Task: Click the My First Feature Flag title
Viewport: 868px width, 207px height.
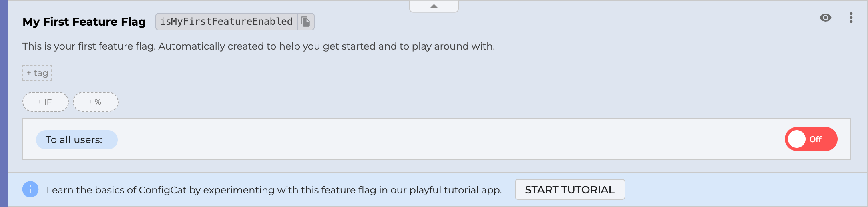Action: coord(84,22)
